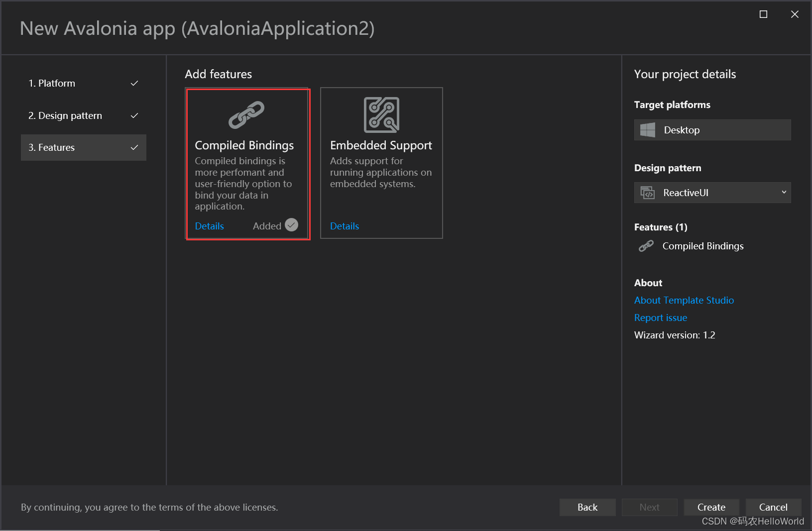Click the dropdown chevron on the design pattern selector

(784, 193)
